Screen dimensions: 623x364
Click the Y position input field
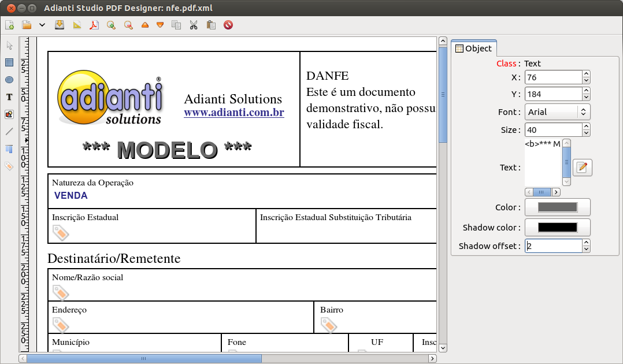click(554, 94)
